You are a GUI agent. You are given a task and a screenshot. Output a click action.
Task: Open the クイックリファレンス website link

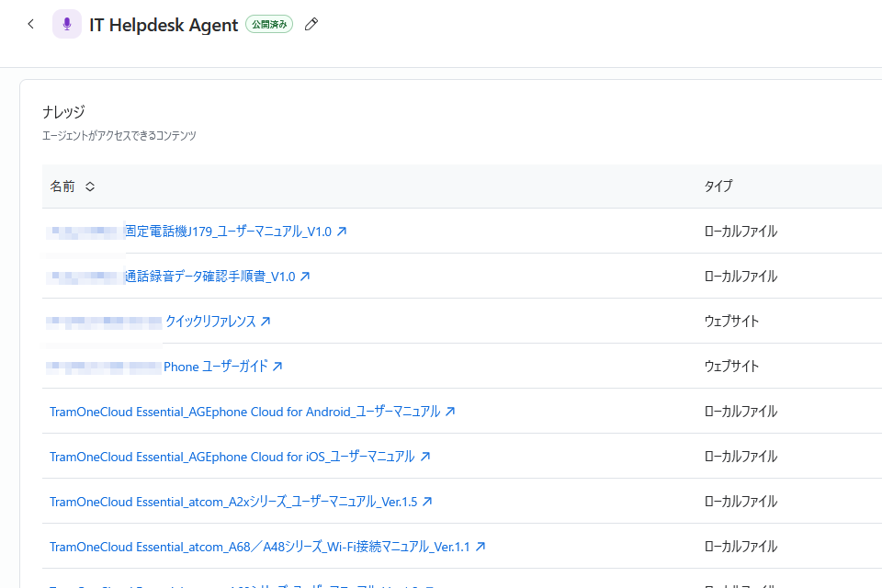coord(210,322)
